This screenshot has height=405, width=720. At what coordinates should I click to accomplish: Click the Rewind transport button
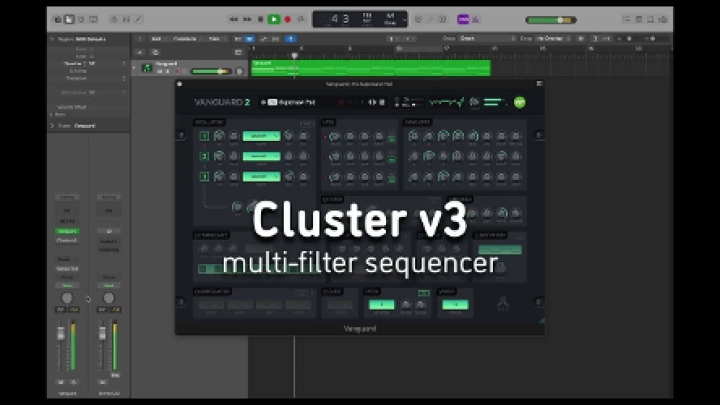233,19
